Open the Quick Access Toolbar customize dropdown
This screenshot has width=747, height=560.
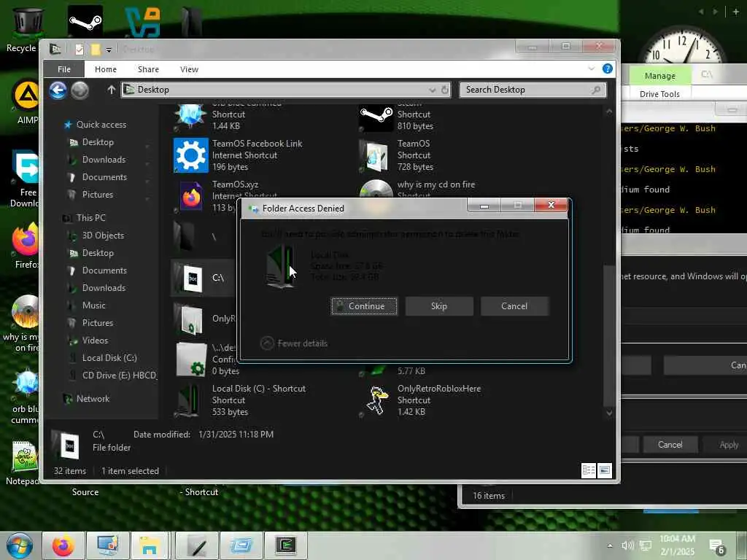109,50
